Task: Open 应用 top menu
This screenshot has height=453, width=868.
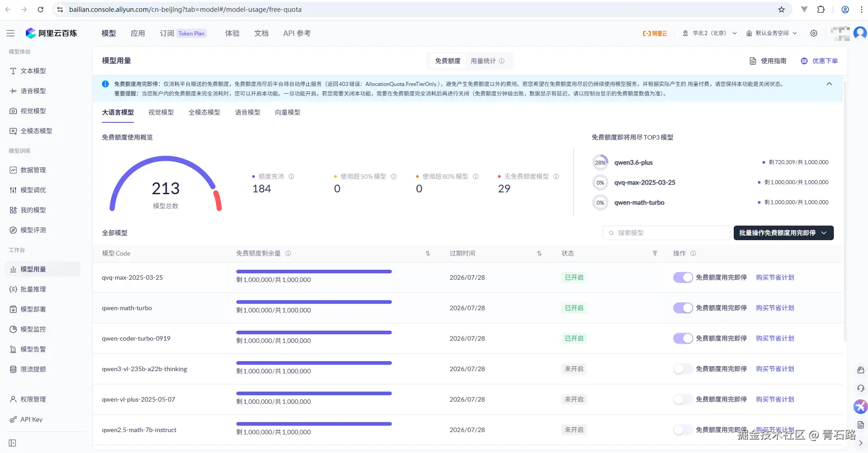Action: [138, 33]
